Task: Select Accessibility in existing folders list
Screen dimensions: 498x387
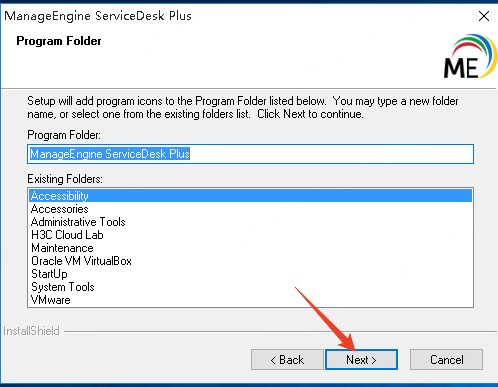Action: (250, 196)
